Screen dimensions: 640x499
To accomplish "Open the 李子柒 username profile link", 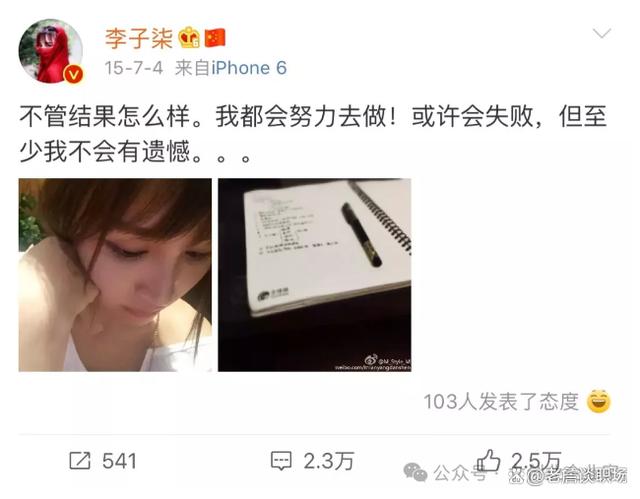I will (139, 38).
